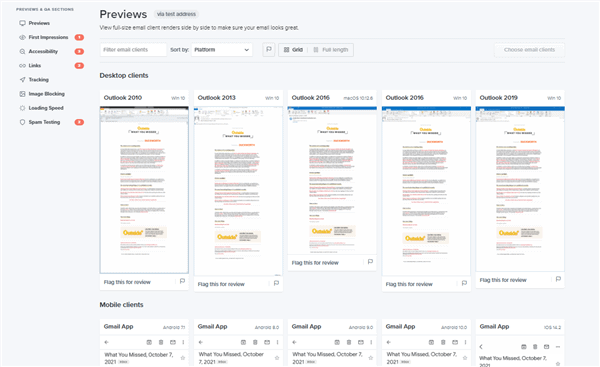
Task: Click the Previews page heading
Action: (x=123, y=14)
